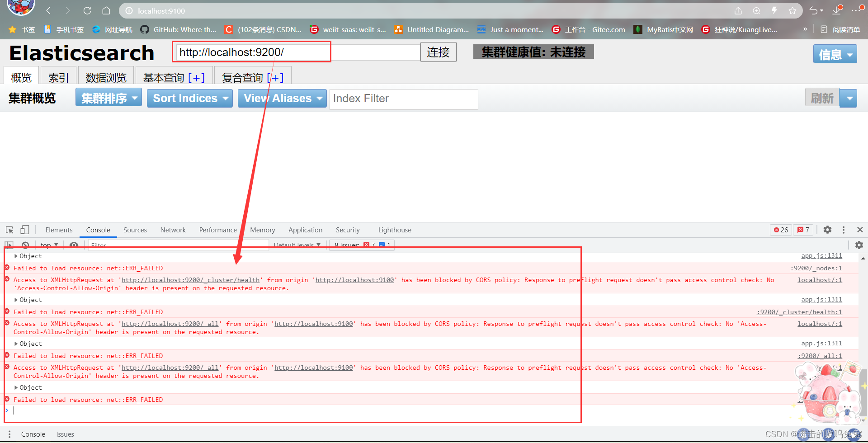Image resolution: width=868 pixels, height=443 pixels.
Task: Open the Untitled Diagram bookmark
Action: (x=432, y=29)
